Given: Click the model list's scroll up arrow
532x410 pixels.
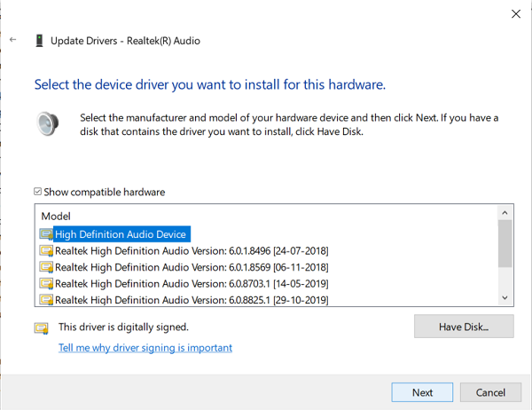Looking at the screenshot, I should [505, 213].
